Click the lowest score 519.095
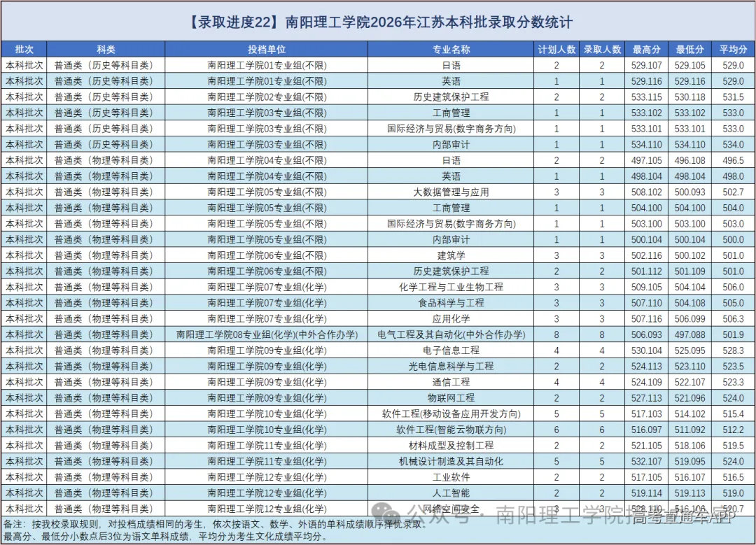756x545 pixels. pos(690,461)
